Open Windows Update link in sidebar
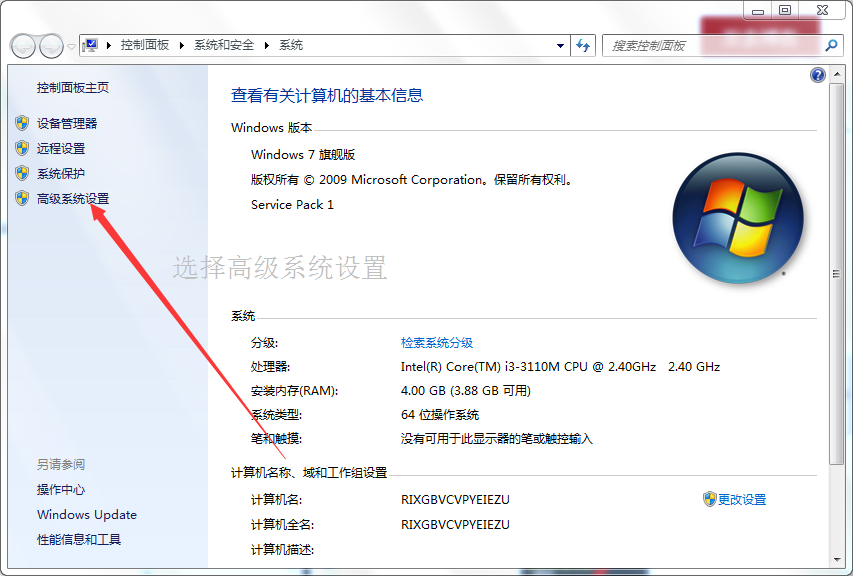Viewport: 853px width, 576px height. click(87, 515)
